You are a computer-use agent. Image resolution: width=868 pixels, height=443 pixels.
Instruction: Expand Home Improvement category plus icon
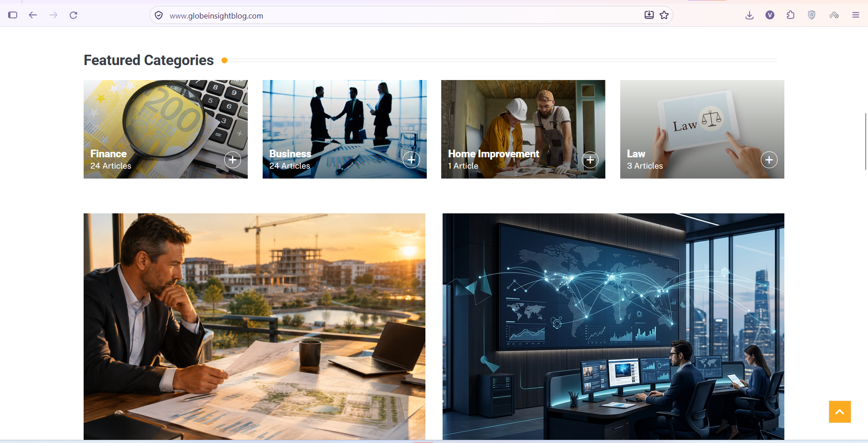coord(590,160)
